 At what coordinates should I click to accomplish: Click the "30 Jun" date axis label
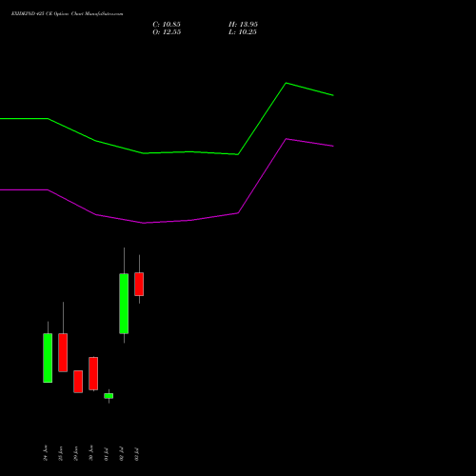coord(91,453)
